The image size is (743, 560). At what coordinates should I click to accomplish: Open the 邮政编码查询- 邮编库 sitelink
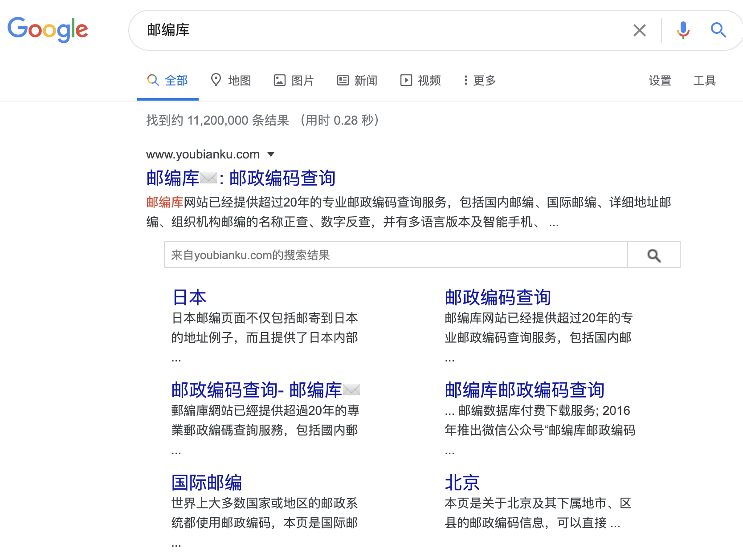point(265,390)
